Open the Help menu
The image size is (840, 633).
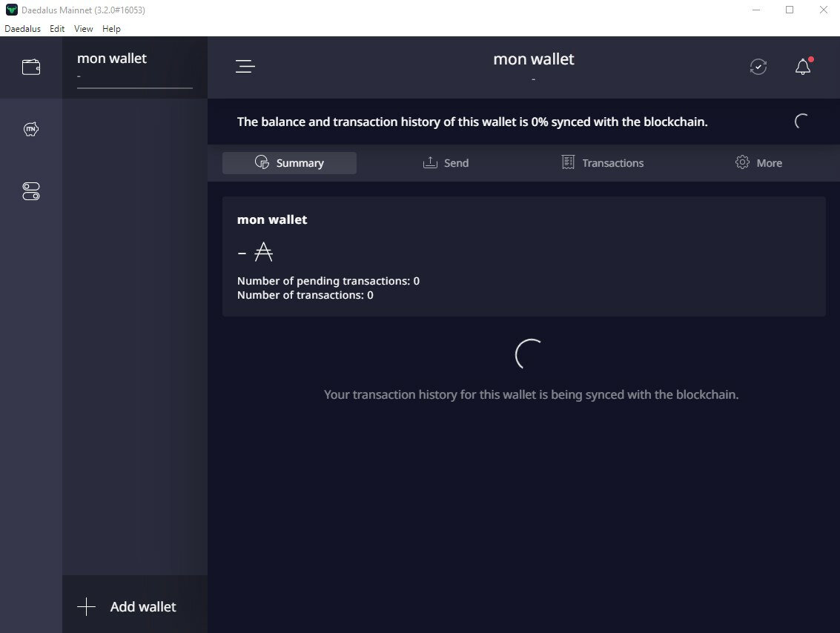[111, 29]
